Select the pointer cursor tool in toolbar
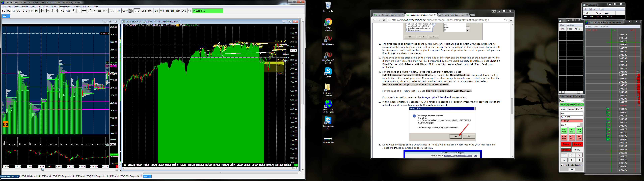644x181 pixels. point(74,11)
